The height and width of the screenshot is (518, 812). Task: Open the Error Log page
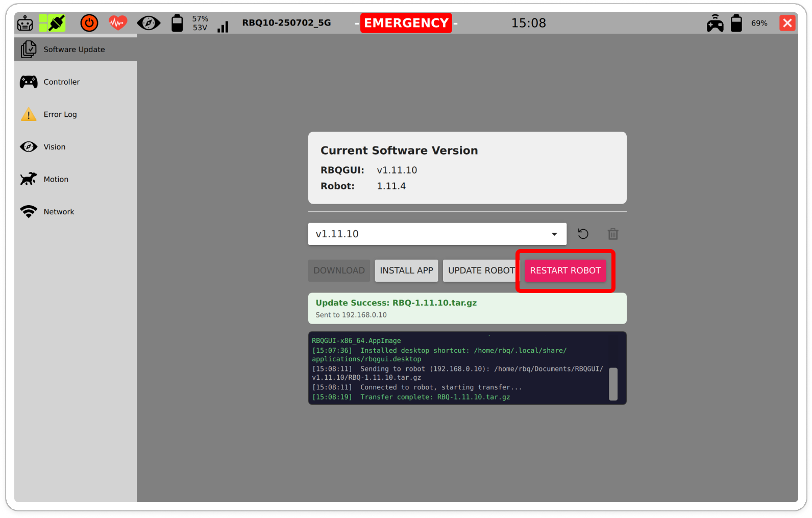(60, 114)
